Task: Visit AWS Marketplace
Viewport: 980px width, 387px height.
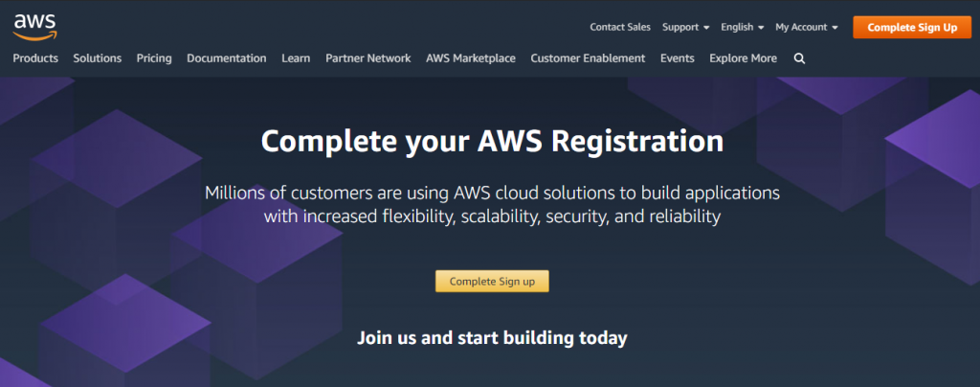Action: (x=471, y=58)
